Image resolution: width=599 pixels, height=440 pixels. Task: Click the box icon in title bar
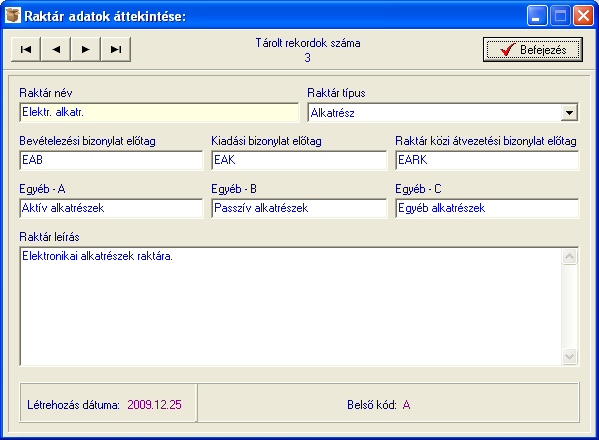click(x=13, y=16)
